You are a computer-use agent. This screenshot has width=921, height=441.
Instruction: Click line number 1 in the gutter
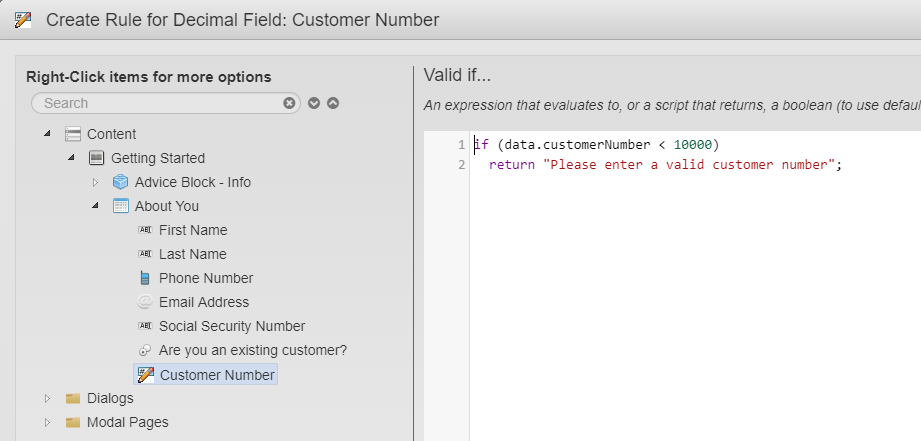pos(462,144)
